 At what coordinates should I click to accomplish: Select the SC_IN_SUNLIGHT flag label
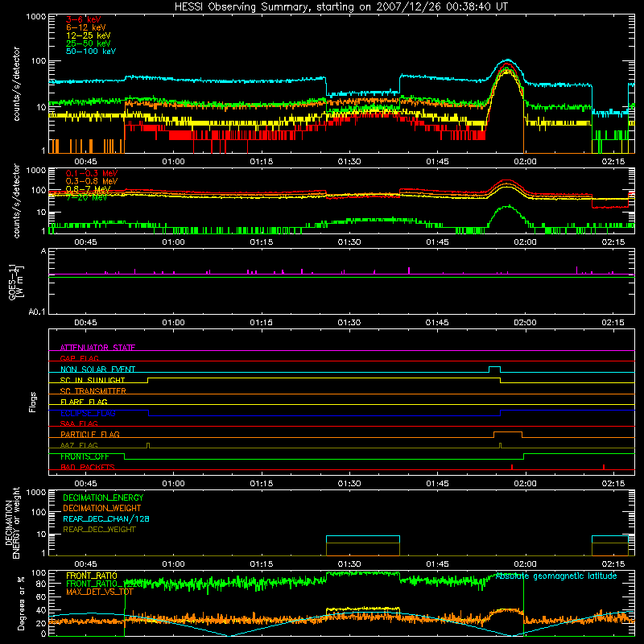[93, 380]
